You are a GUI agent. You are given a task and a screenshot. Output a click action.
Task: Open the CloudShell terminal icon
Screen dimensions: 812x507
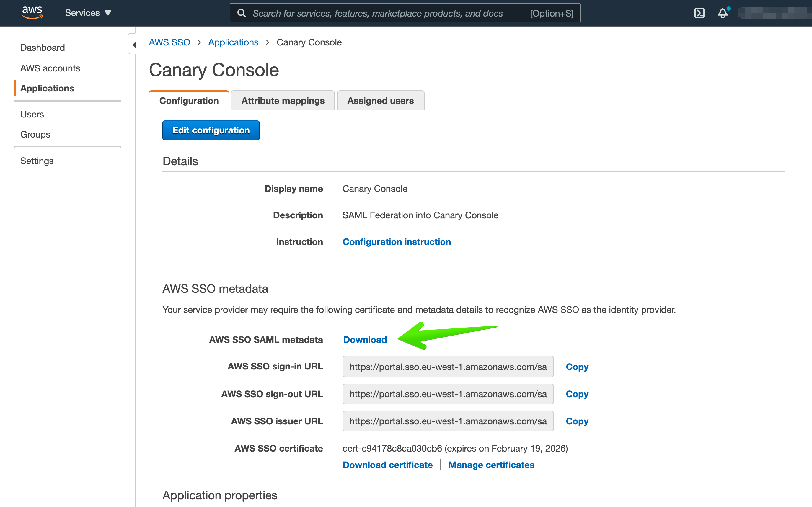click(x=699, y=13)
